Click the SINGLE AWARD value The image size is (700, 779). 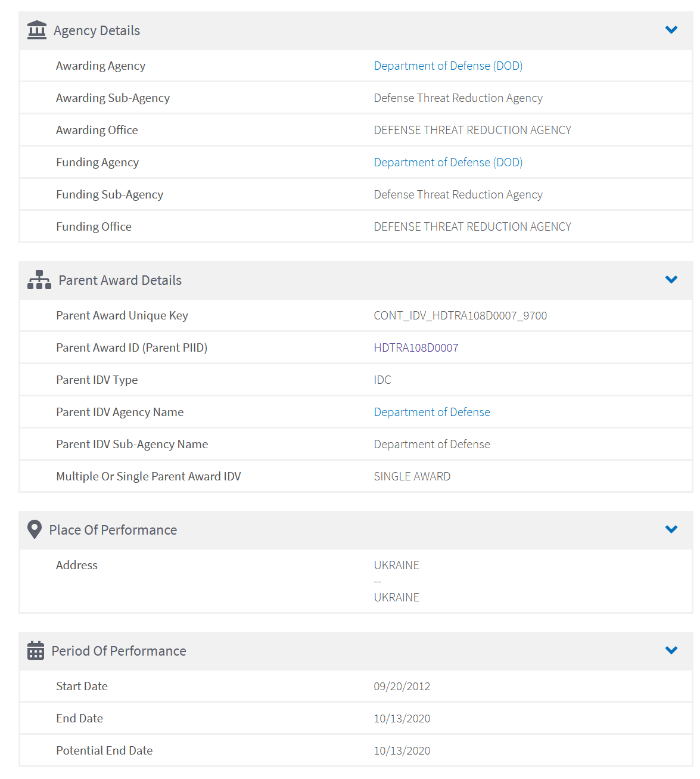[x=412, y=476]
